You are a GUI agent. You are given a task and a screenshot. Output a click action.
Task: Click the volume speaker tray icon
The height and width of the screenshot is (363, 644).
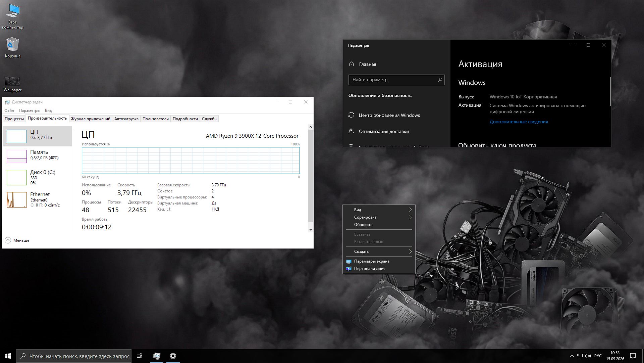pyautogui.click(x=588, y=356)
